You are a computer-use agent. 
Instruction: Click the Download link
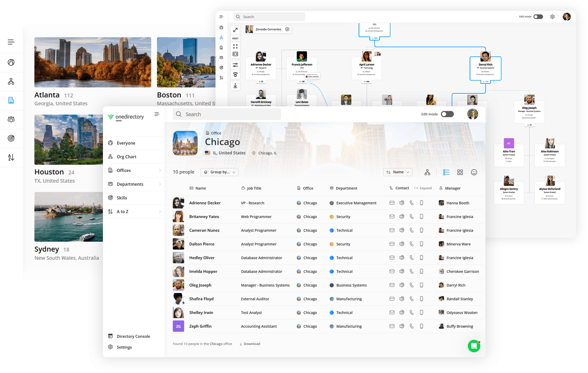click(x=250, y=344)
